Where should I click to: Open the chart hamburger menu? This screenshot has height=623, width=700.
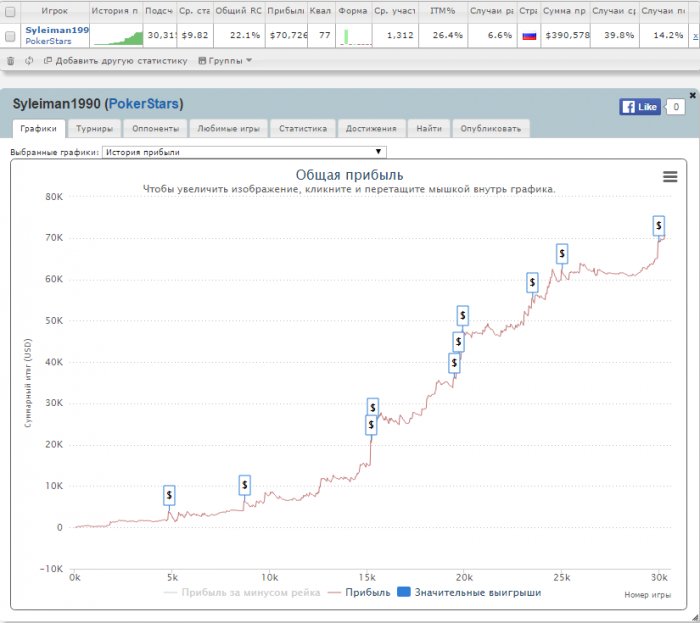coord(670,176)
